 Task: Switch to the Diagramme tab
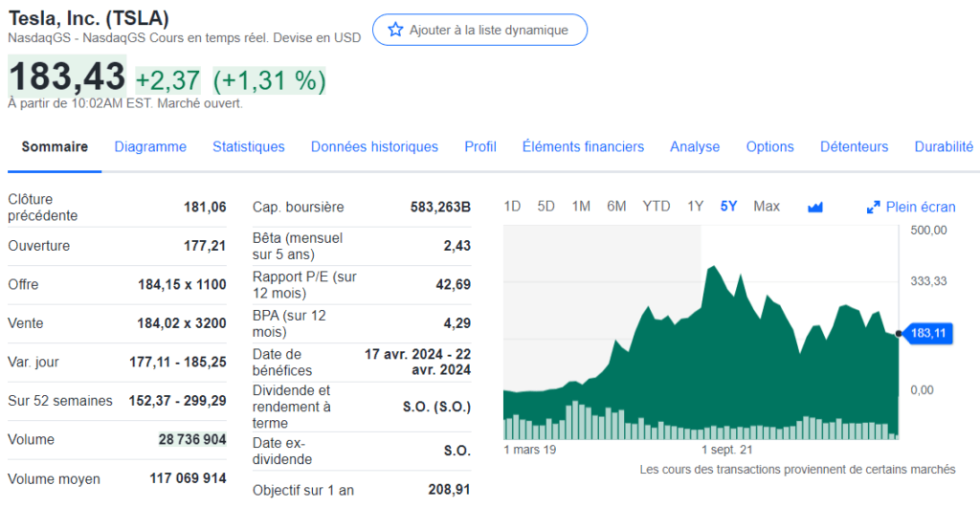click(x=150, y=146)
